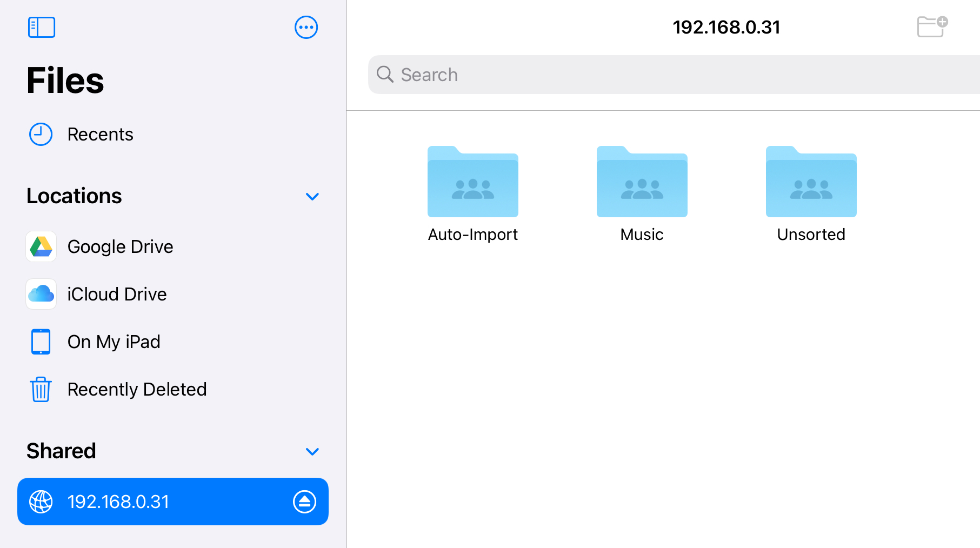Toggle the sidebar panel icon

coord(42,28)
